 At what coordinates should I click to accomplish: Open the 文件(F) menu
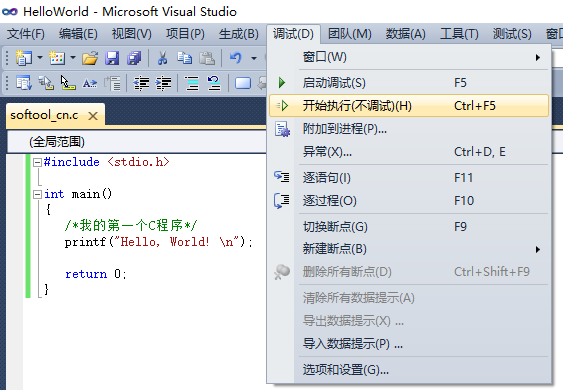26,34
